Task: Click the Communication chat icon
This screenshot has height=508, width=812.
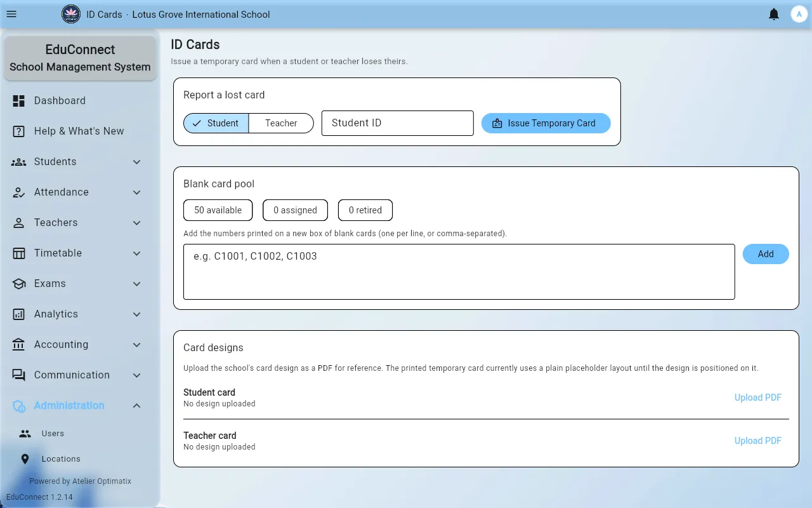Action: (19, 375)
